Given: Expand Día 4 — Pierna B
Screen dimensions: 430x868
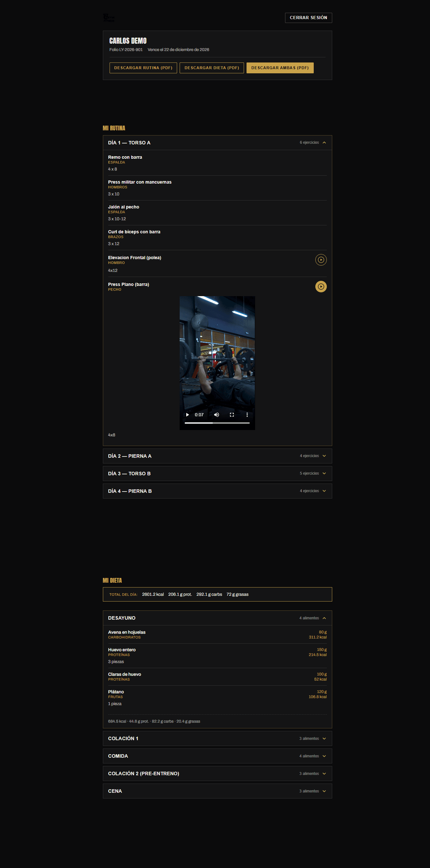Looking at the screenshot, I should coord(218,491).
